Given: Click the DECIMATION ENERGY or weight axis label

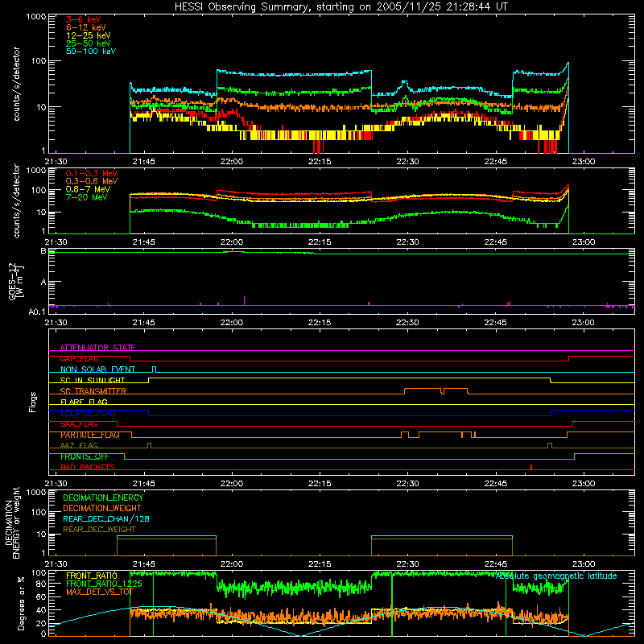Looking at the screenshot, I should click(x=12, y=522).
